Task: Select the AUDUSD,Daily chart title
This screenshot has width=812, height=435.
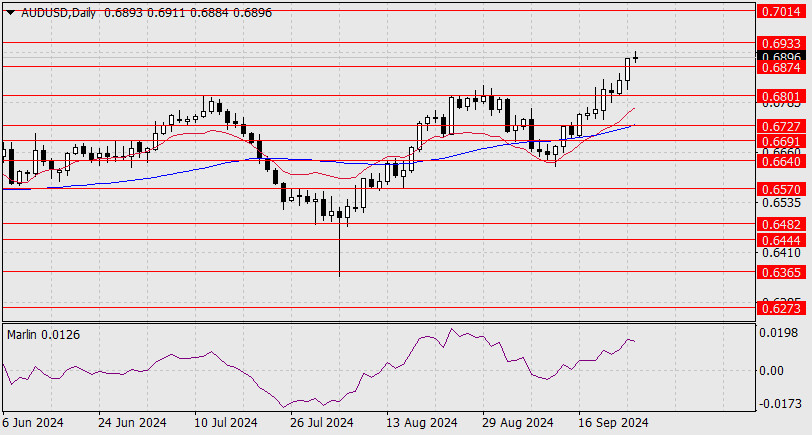Action: (58, 13)
